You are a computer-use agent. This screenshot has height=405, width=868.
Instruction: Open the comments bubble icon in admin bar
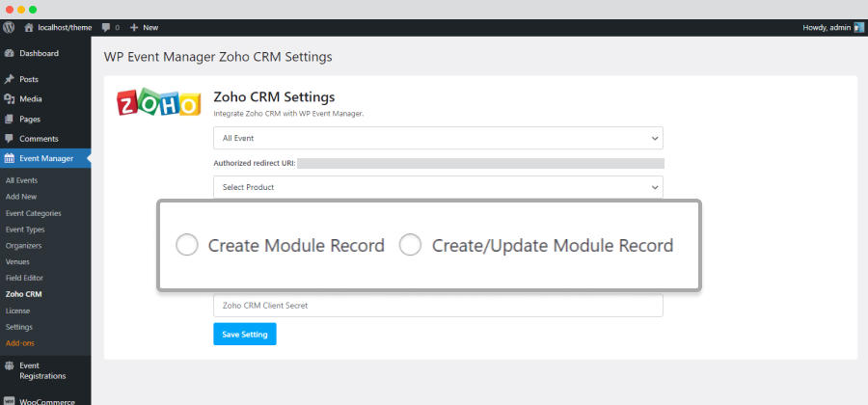[x=106, y=28]
